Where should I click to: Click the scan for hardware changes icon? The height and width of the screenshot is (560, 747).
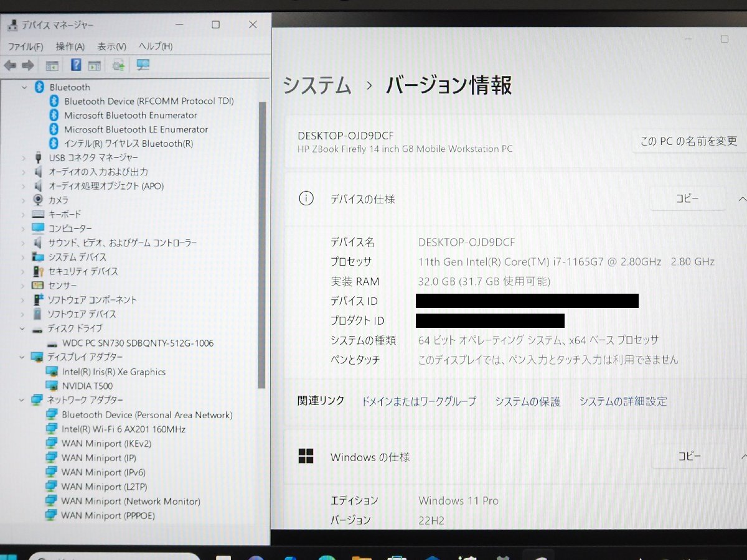click(x=143, y=65)
